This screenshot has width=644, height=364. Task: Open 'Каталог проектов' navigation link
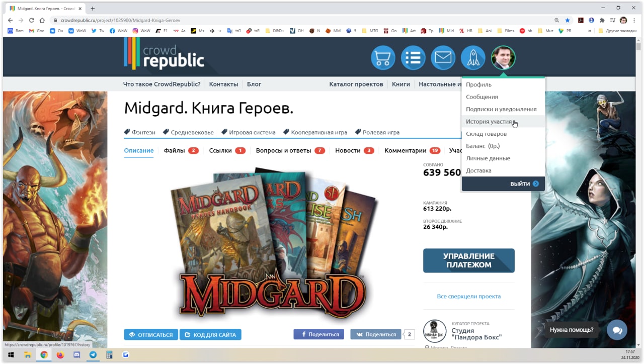click(x=356, y=84)
